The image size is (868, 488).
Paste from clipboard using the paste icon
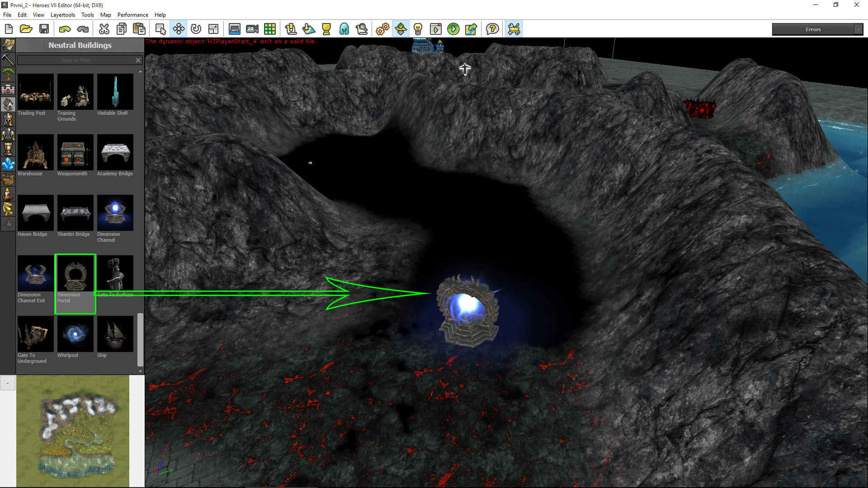(139, 29)
